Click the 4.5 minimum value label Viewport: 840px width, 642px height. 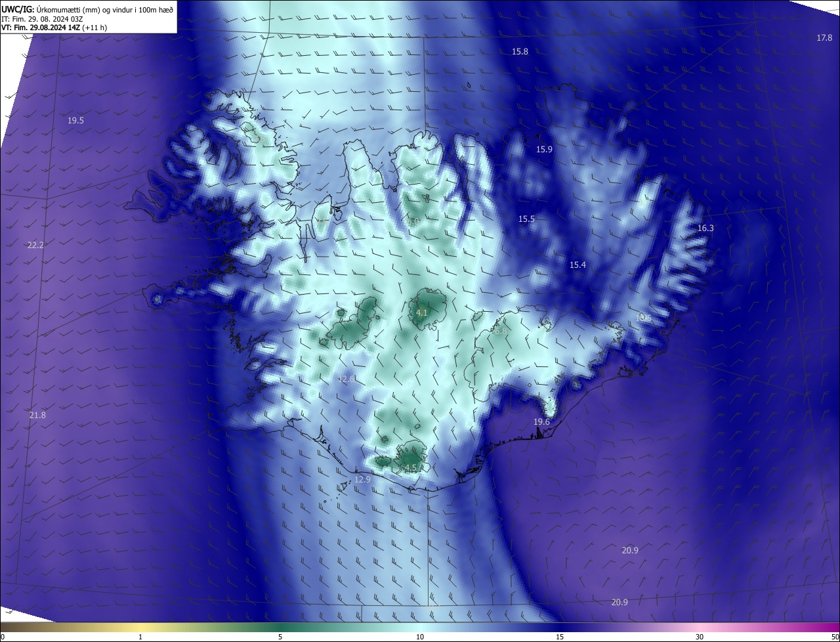[411, 468]
